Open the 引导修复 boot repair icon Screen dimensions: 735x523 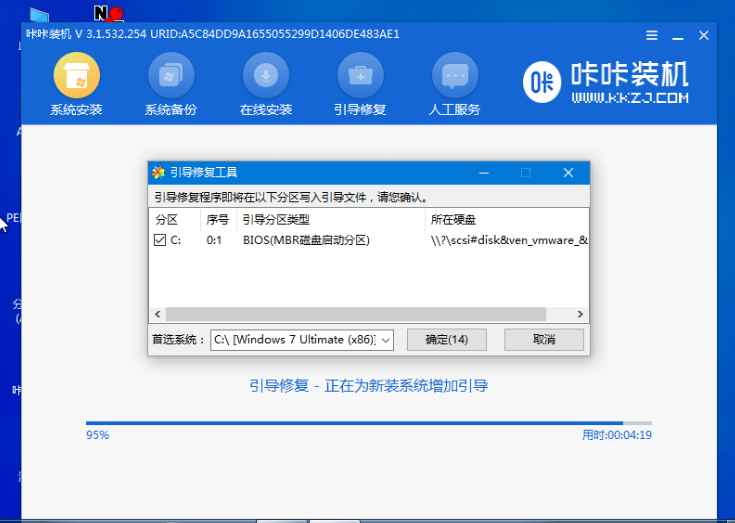[x=360, y=76]
